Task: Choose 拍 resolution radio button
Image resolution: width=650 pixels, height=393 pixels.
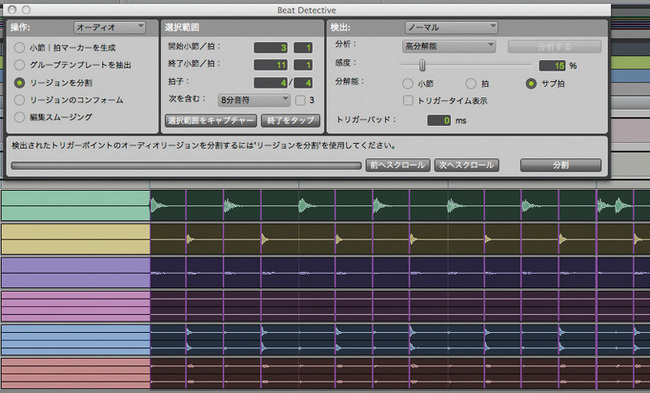Action: [x=471, y=84]
